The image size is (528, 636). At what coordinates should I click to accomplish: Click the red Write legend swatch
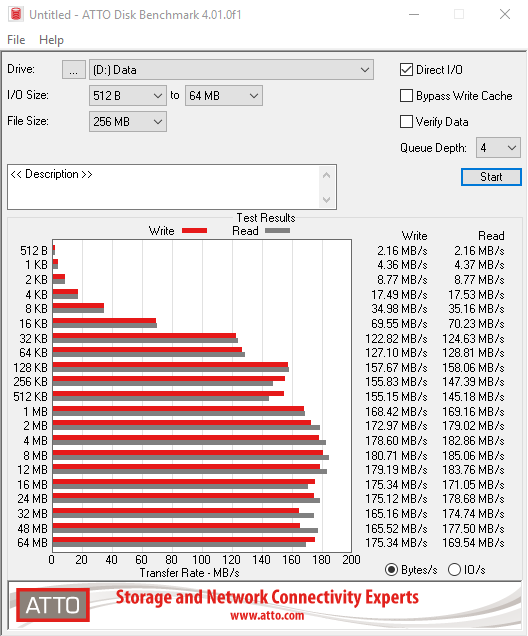[x=194, y=230]
